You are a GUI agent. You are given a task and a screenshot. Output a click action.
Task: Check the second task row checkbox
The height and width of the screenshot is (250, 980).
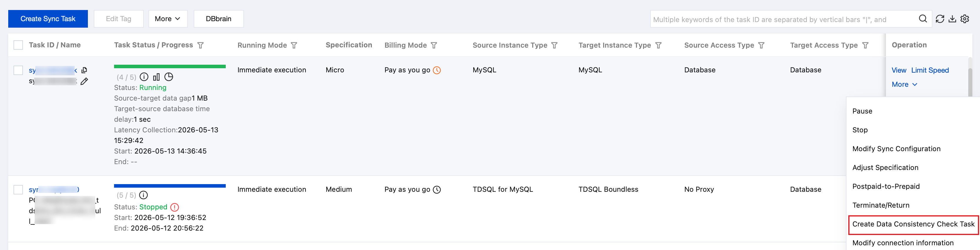[x=18, y=189]
